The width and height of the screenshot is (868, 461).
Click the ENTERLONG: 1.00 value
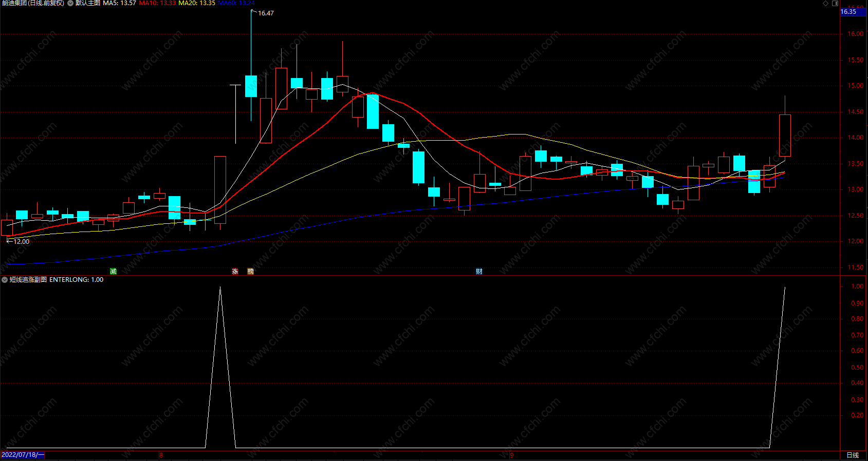click(x=76, y=280)
